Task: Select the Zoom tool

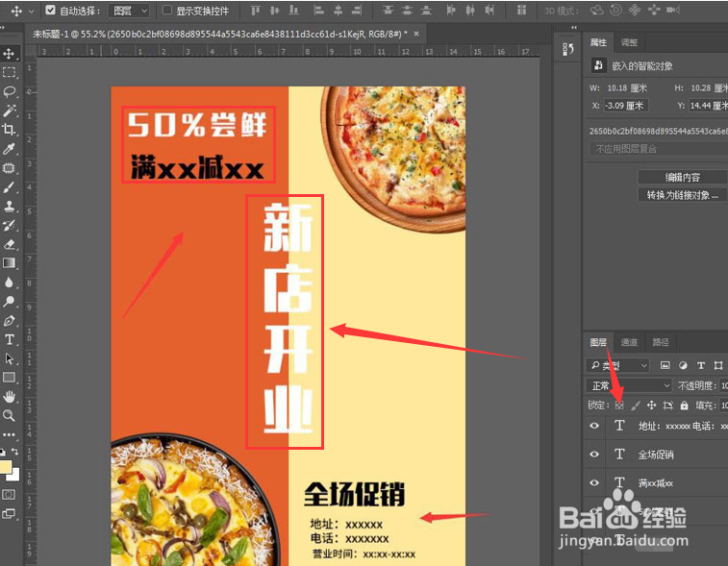Action: click(9, 415)
